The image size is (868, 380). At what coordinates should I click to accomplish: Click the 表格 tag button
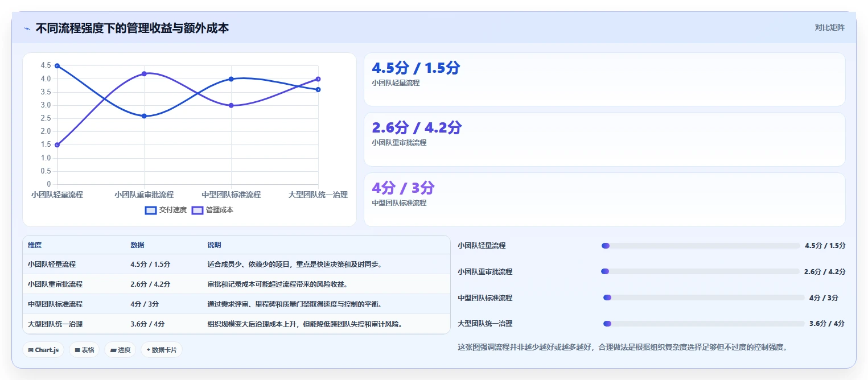(x=85, y=350)
